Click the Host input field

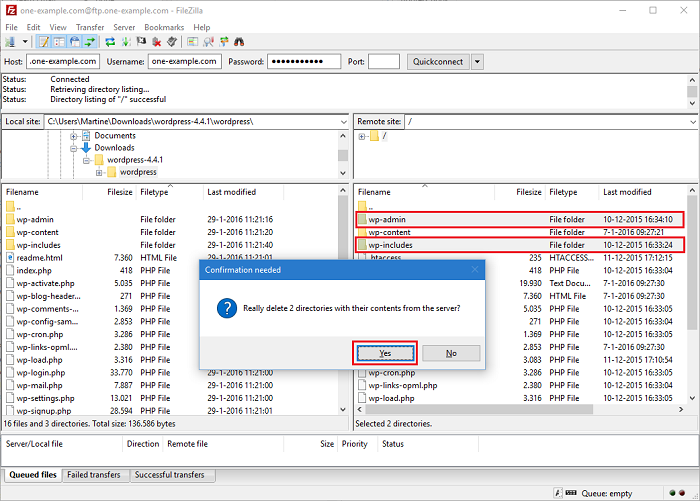[x=63, y=62]
